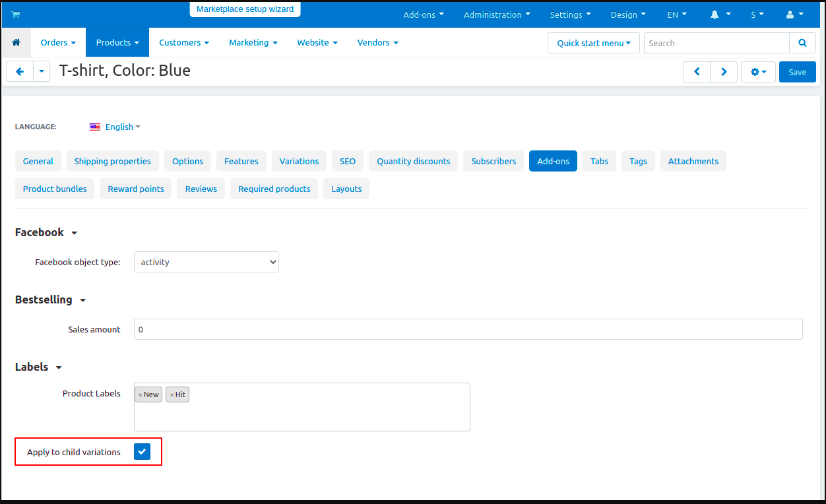The image size is (826, 504).
Task: Open the storefront cart icon
Action: click(x=16, y=15)
